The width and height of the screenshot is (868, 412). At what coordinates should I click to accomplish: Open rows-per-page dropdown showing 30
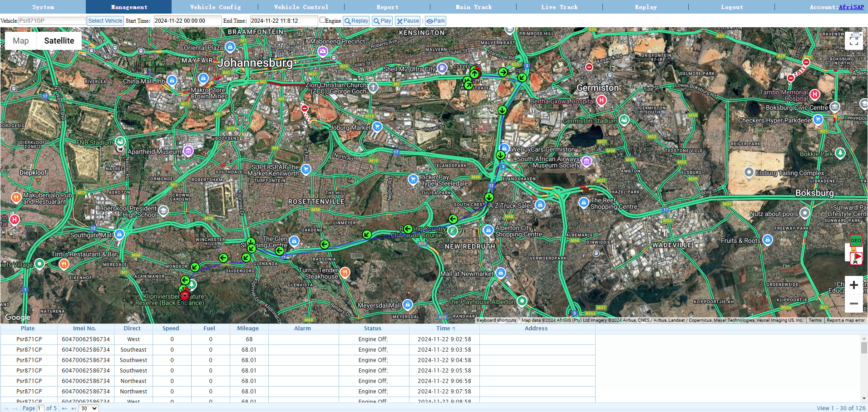[89, 408]
